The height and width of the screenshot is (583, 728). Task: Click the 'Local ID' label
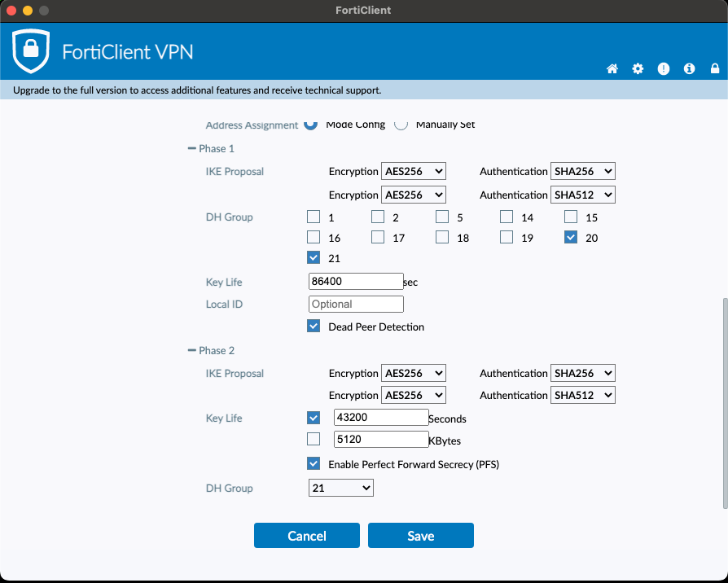(224, 304)
